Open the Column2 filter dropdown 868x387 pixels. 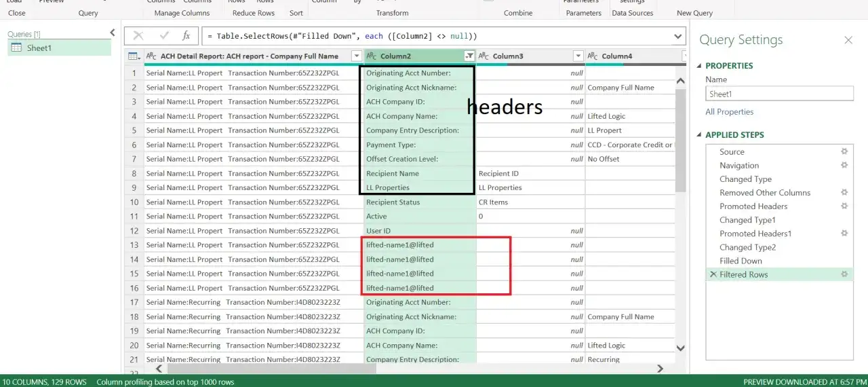(x=469, y=56)
